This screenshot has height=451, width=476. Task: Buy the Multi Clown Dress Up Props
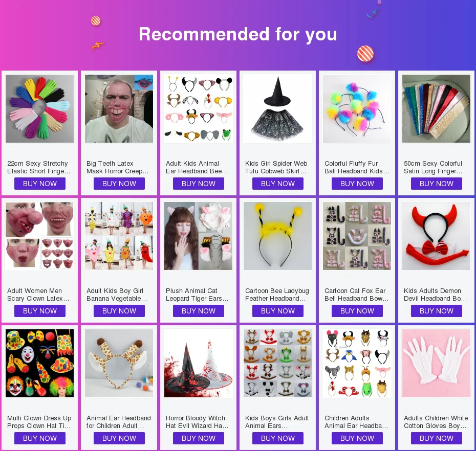point(40,438)
